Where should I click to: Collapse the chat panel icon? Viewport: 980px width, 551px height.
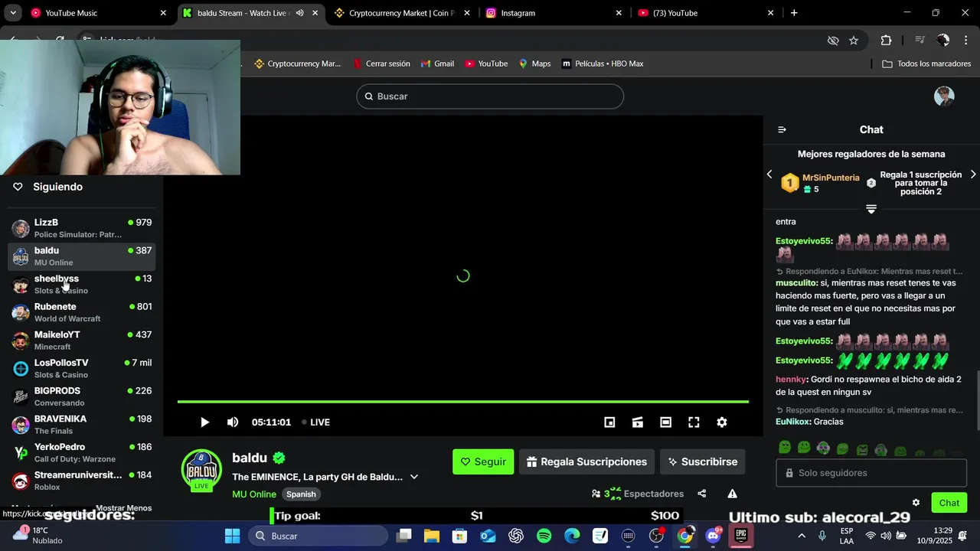click(782, 130)
